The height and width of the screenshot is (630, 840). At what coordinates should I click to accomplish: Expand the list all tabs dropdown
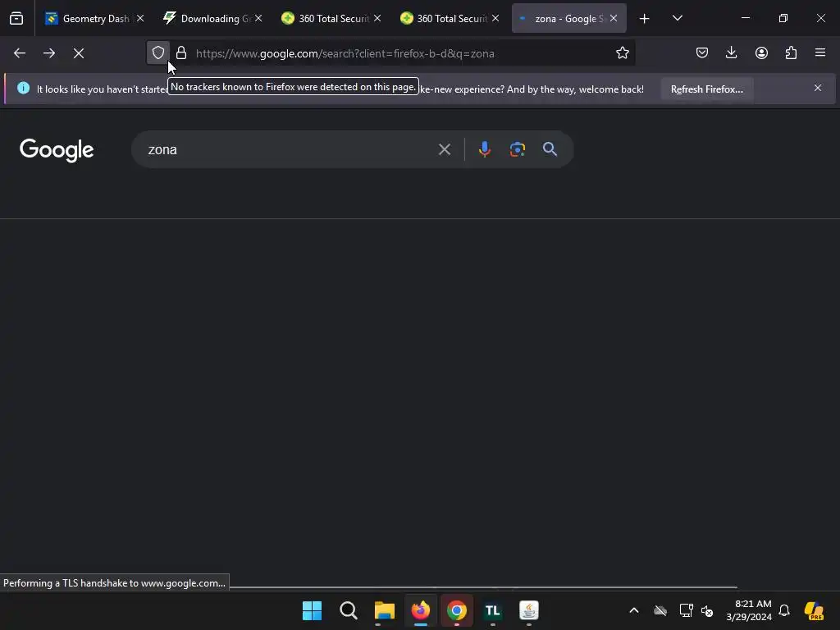677,18
